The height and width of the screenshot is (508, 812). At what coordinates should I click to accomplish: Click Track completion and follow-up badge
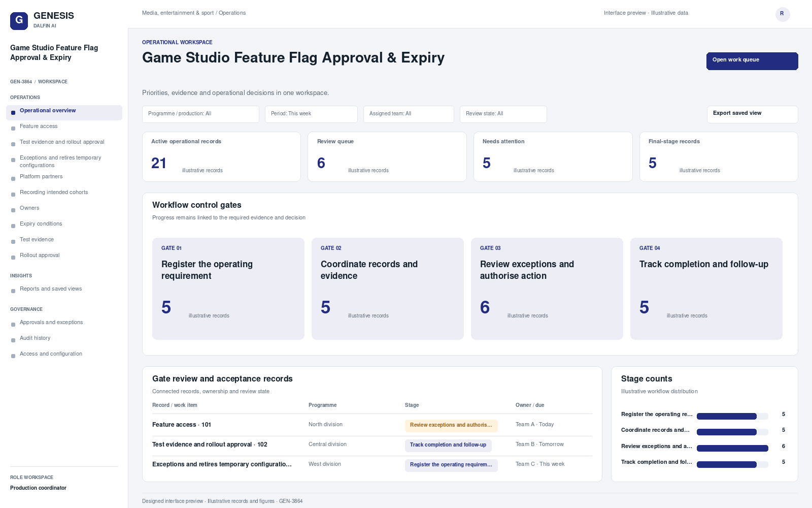448,445
